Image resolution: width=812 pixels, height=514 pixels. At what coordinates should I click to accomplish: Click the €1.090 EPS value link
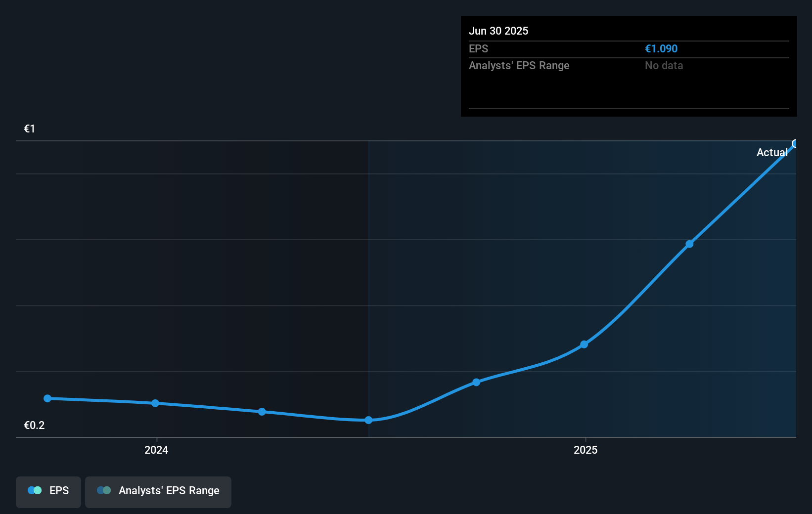(661, 48)
